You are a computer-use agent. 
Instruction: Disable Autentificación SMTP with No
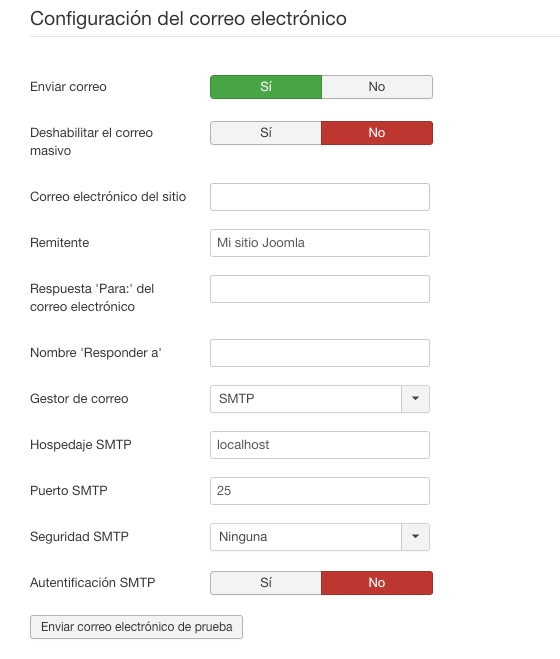tap(377, 583)
